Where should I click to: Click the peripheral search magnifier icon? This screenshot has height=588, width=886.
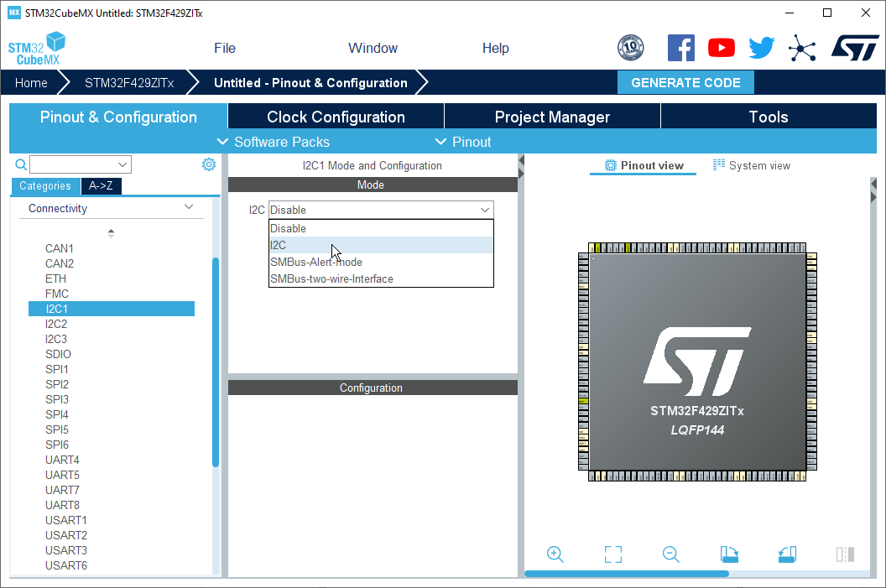pos(21,164)
